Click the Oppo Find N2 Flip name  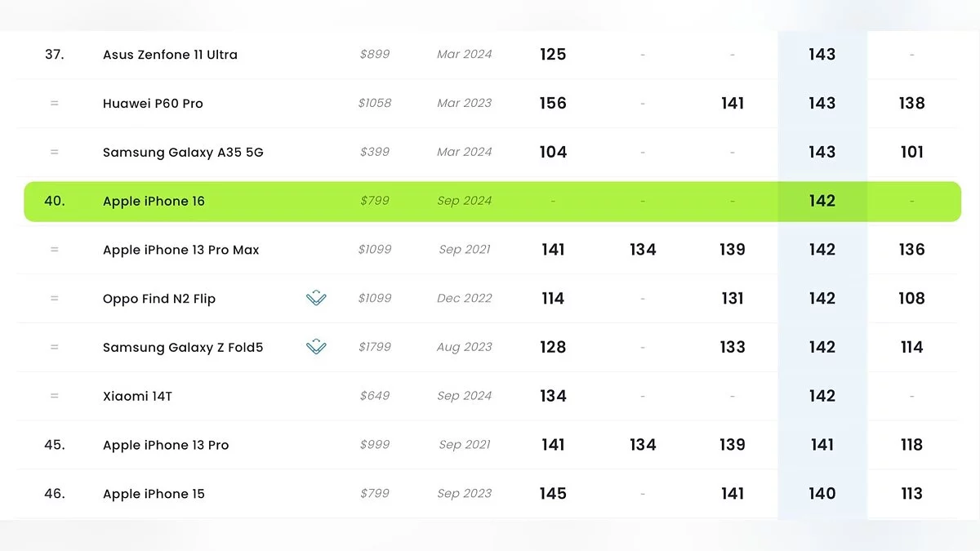click(159, 299)
